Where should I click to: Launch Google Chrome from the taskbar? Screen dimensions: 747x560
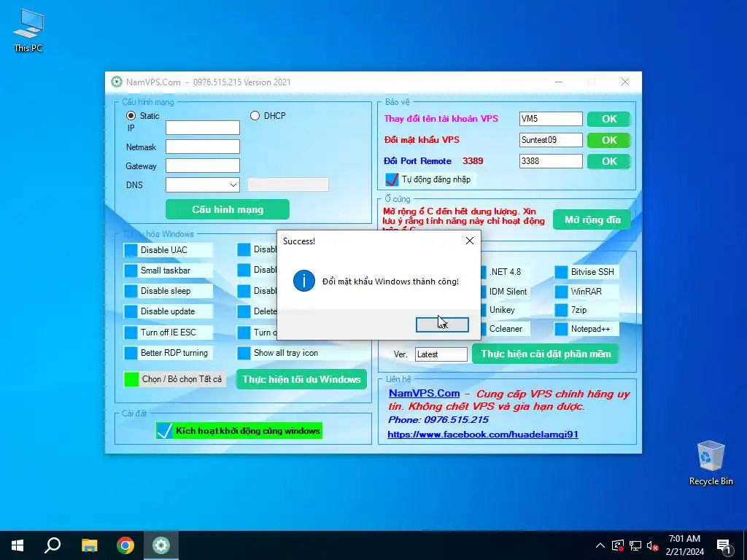125,545
